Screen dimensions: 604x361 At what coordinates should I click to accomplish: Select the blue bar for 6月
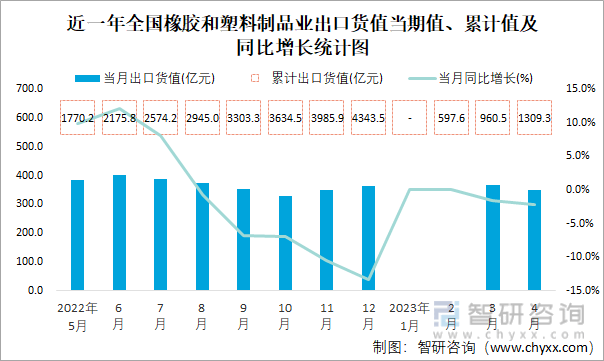pyautogui.click(x=119, y=233)
